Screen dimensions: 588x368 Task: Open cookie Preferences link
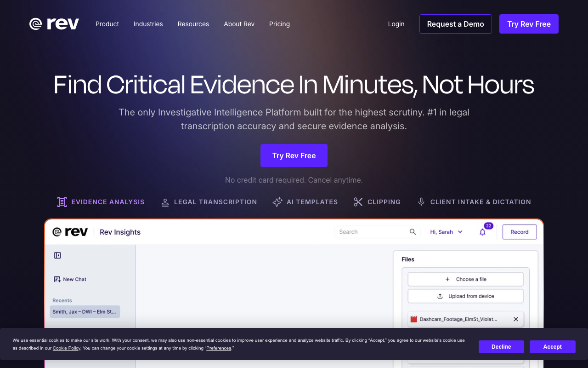(219, 348)
